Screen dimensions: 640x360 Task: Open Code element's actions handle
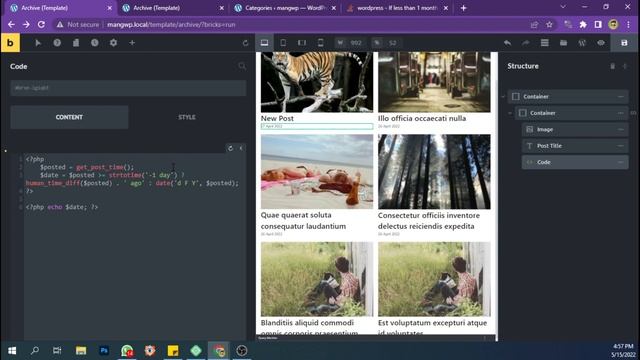point(621,162)
